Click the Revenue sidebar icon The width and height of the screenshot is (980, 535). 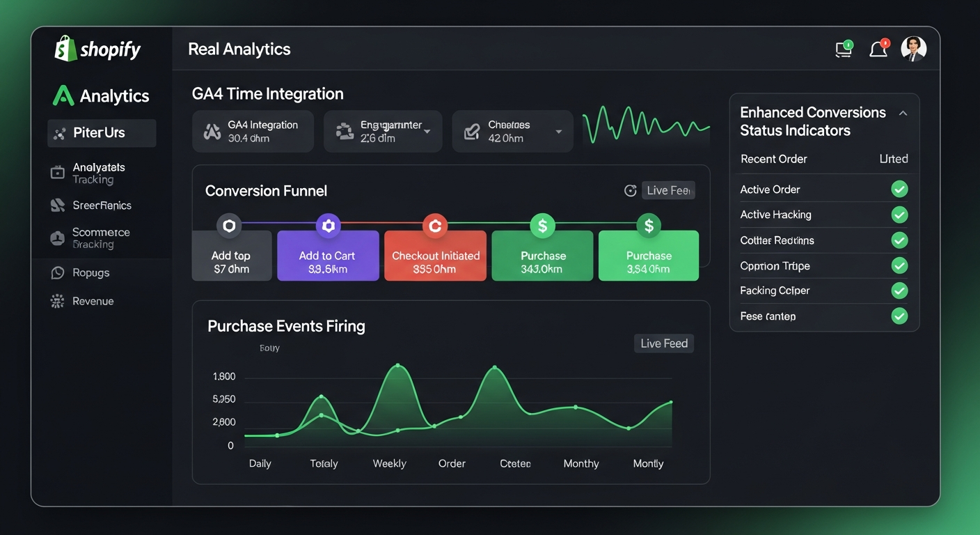[58, 301]
